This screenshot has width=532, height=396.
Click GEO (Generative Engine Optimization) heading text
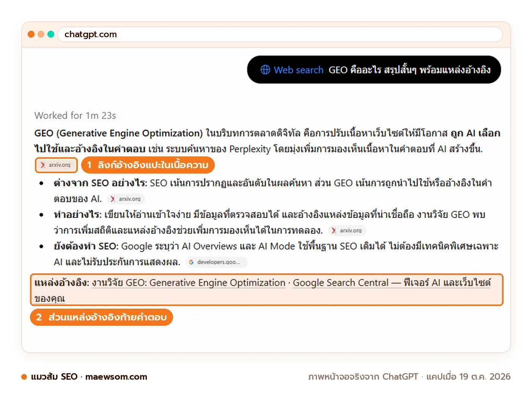(x=118, y=133)
